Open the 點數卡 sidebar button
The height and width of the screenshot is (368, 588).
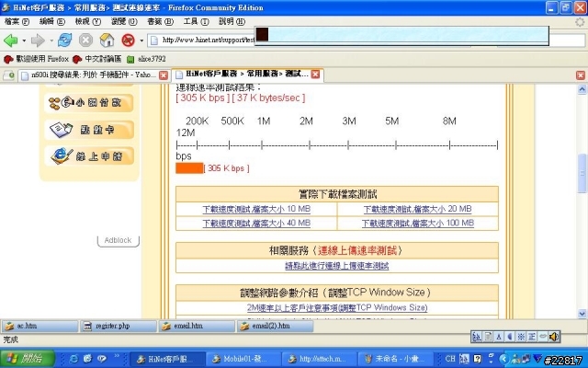click(x=89, y=130)
